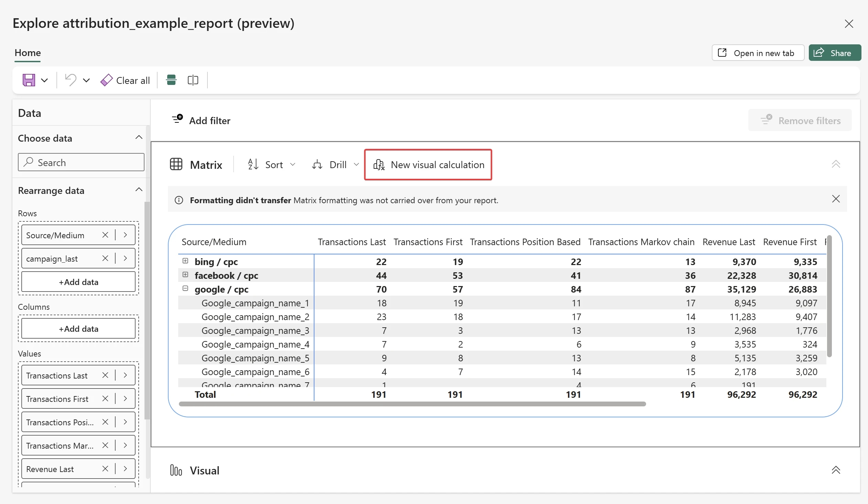
Task: Select Google_campaign_name_6 row
Action: tap(502, 372)
